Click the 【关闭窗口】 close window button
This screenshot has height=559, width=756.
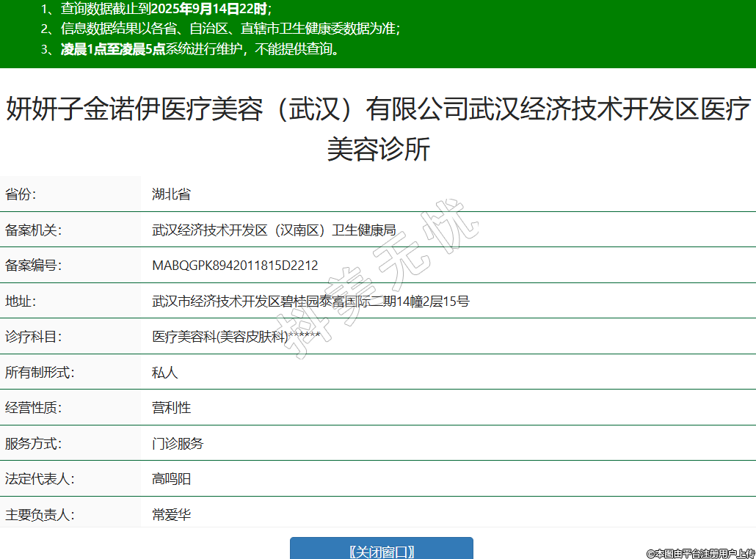(x=381, y=551)
